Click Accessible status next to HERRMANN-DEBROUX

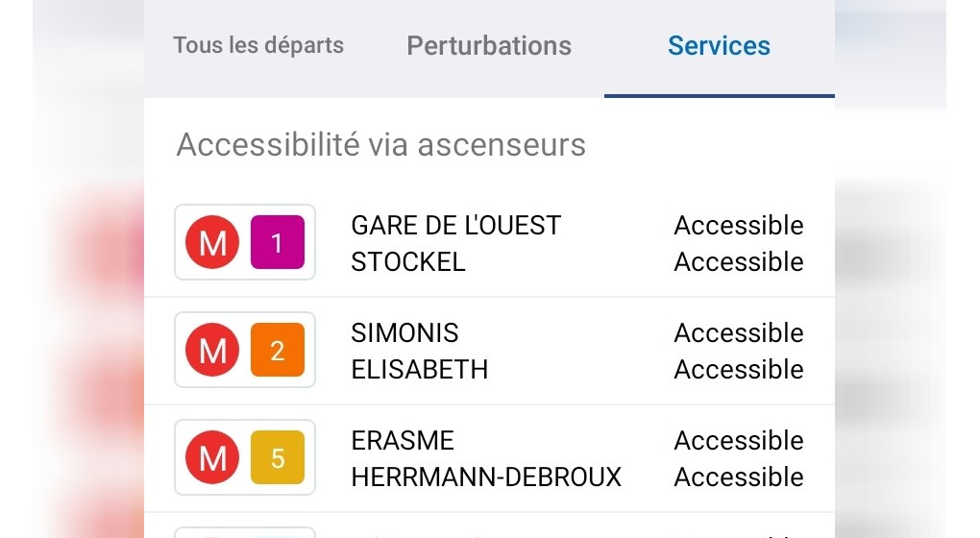(x=739, y=477)
